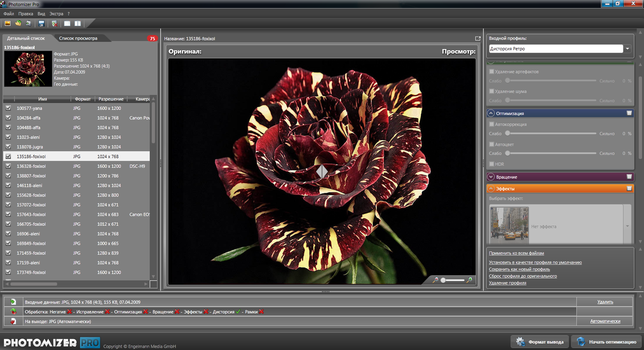Open preview in fullscreen window icon
The height and width of the screenshot is (350, 644).
(x=478, y=39)
